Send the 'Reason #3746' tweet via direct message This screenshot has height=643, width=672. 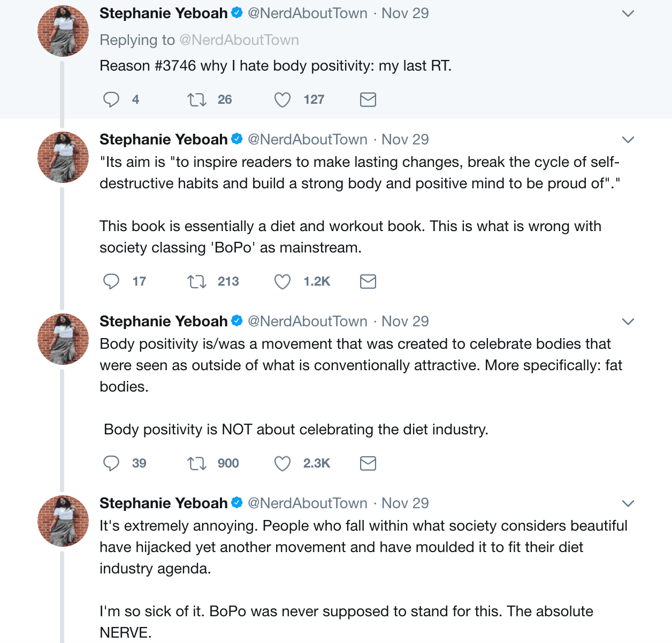pos(368,99)
